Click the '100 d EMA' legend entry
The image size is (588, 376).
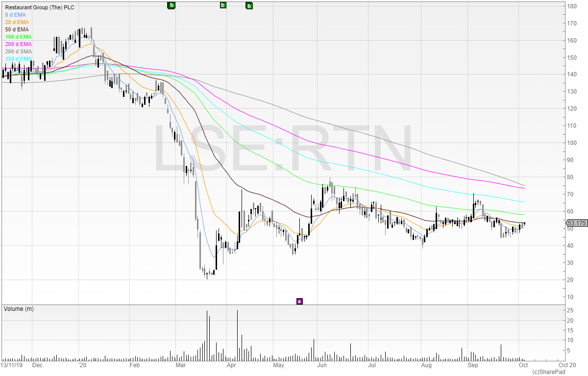tap(18, 37)
